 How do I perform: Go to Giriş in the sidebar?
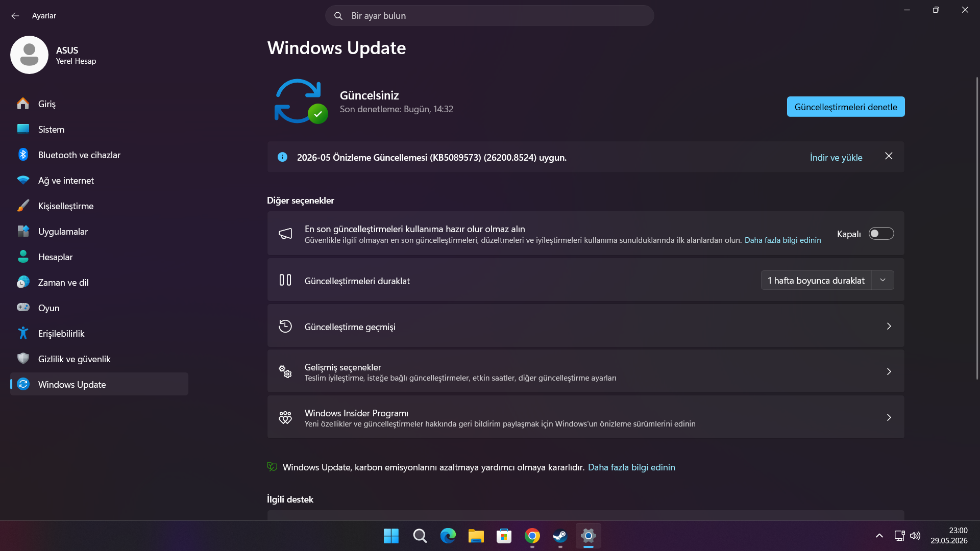[99, 104]
